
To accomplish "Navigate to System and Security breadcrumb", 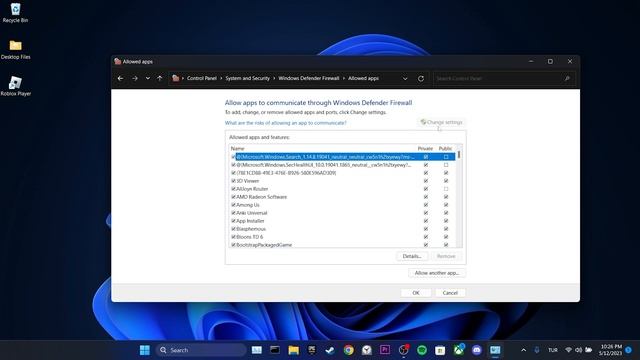I will (x=247, y=78).
